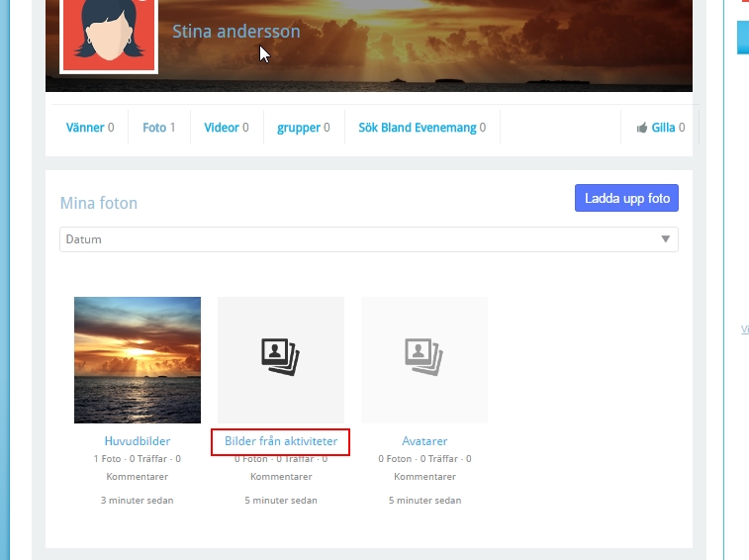749x560 pixels.
Task: Open the Huvudbilder album link
Action: pyautogui.click(x=138, y=441)
